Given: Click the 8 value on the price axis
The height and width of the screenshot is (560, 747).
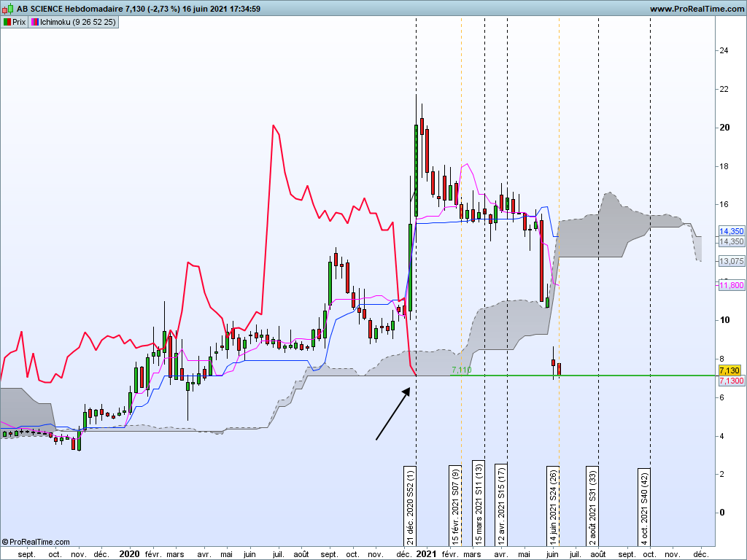Looking at the screenshot, I should click(721, 359).
